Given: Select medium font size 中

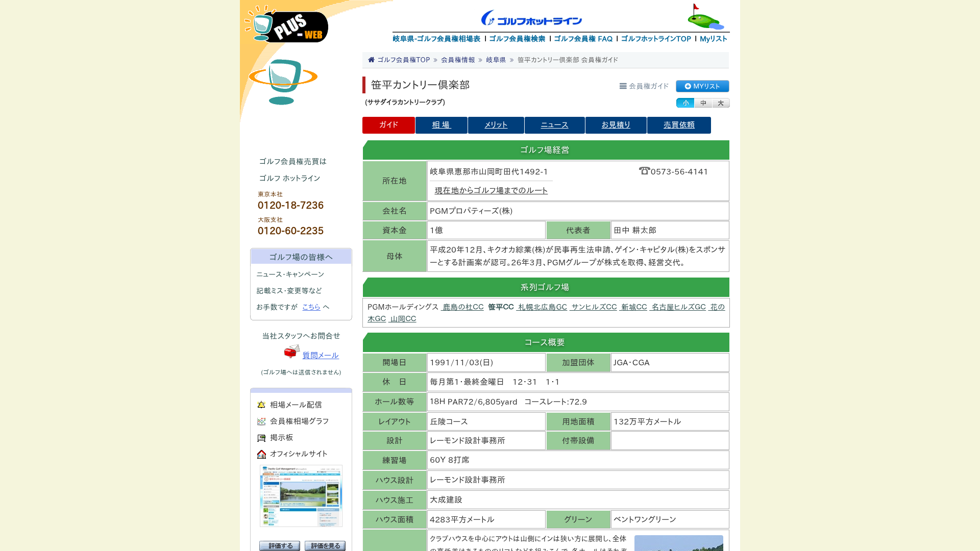Looking at the screenshot, I should point(703,103).
